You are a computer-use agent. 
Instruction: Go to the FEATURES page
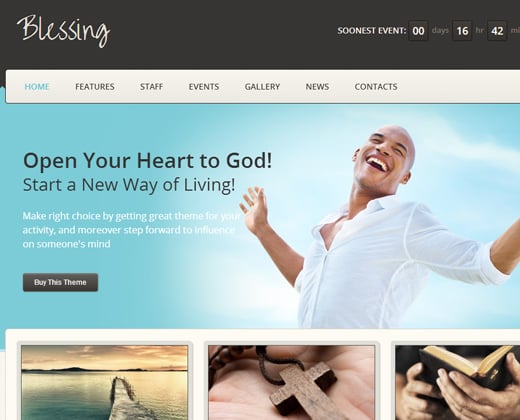click(95, 87)
